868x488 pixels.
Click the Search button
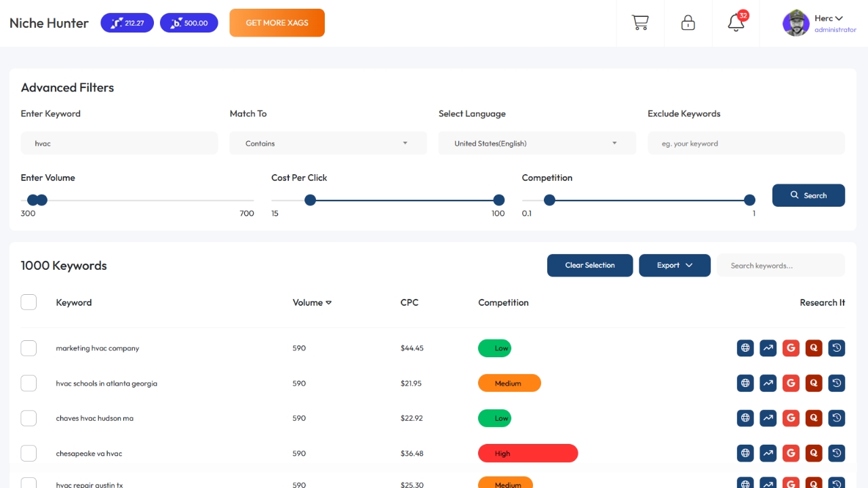(x=808, y=195)
